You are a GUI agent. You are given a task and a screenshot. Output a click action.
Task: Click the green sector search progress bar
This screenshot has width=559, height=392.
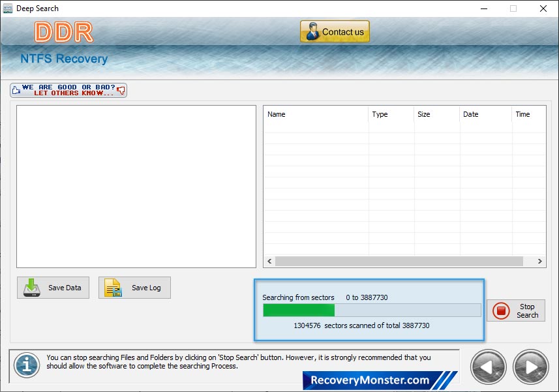pyautogui.click(x=372, y=310)
